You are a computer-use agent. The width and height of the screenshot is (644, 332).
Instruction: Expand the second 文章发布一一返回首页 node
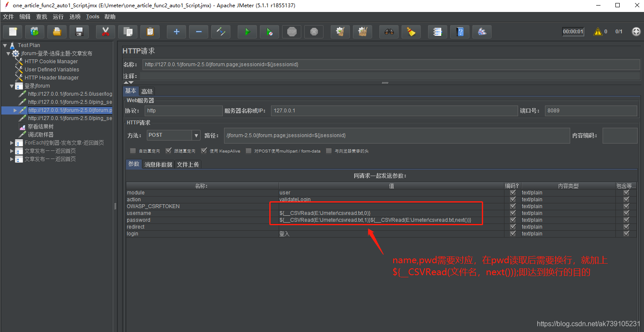[x=12, y=159]
